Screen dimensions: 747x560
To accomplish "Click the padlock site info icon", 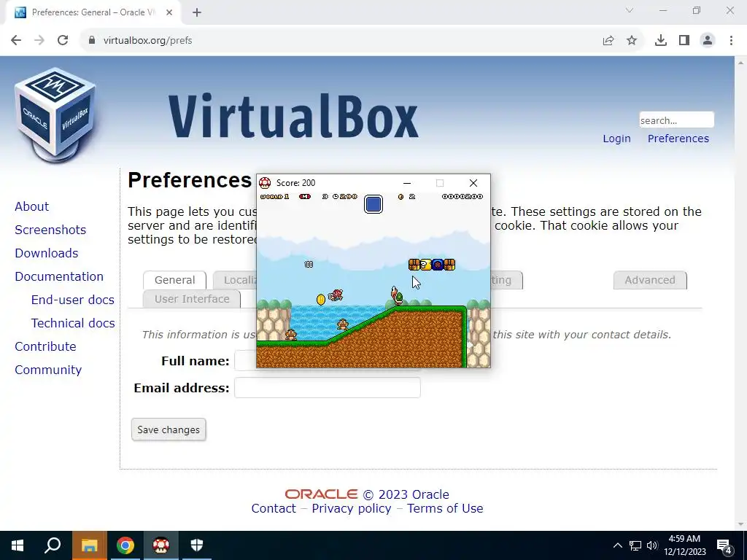I will click(91, 41).
